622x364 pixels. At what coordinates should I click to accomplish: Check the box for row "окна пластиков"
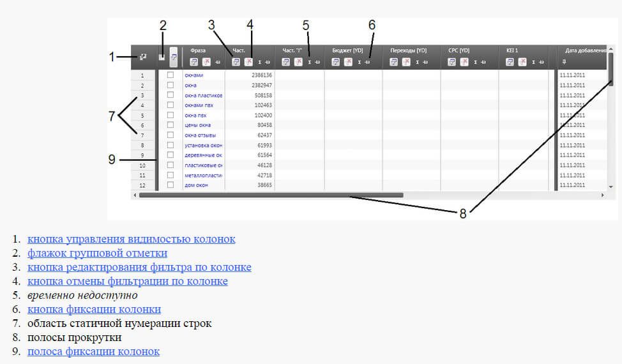click(170, 95)
